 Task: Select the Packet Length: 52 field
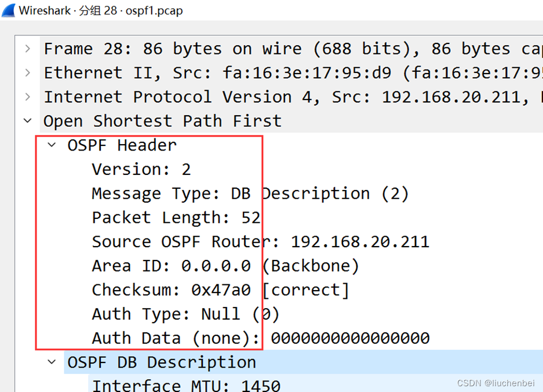pyautogui.click(x=174, y=217)
